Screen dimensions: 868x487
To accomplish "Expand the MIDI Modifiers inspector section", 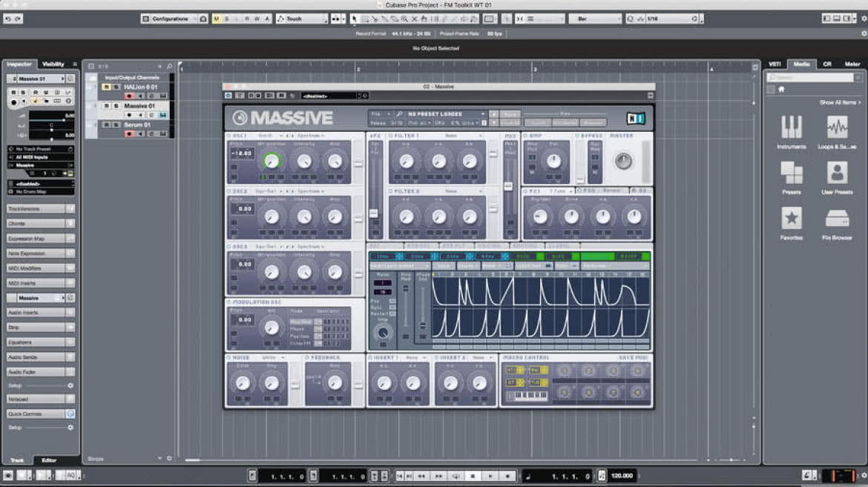I will pos(40,268).
